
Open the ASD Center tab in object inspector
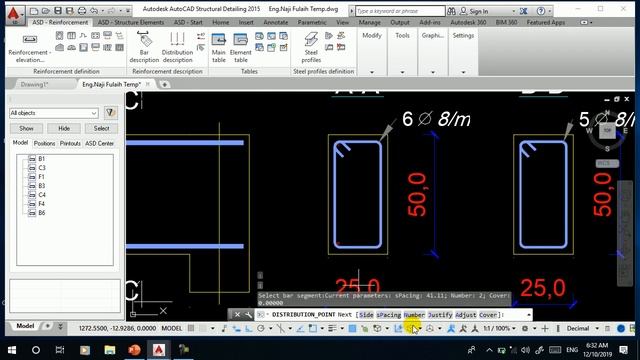[x=99, y=143]
